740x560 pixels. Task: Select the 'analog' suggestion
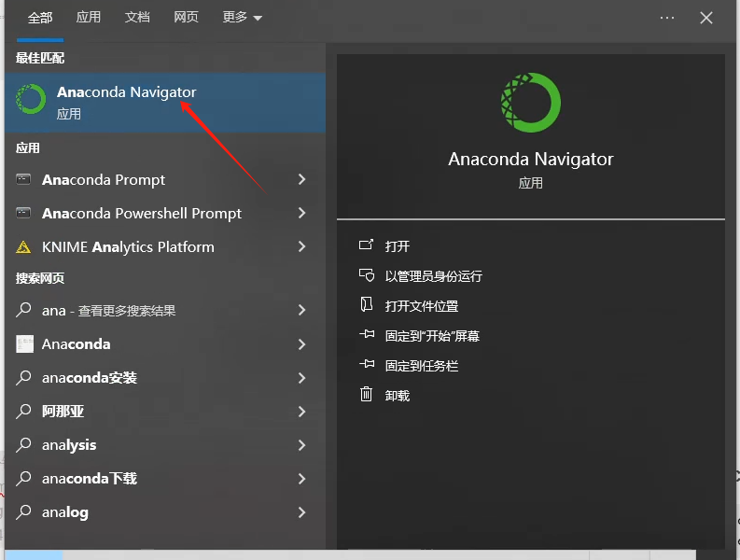coord(165,512)
